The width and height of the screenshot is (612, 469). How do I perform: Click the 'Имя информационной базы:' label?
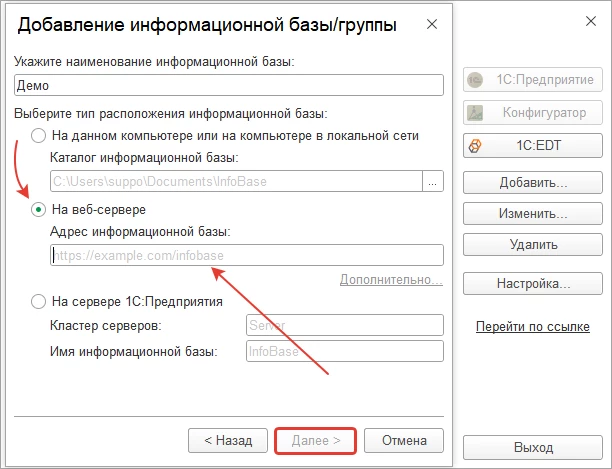click(x=133, y=352)
